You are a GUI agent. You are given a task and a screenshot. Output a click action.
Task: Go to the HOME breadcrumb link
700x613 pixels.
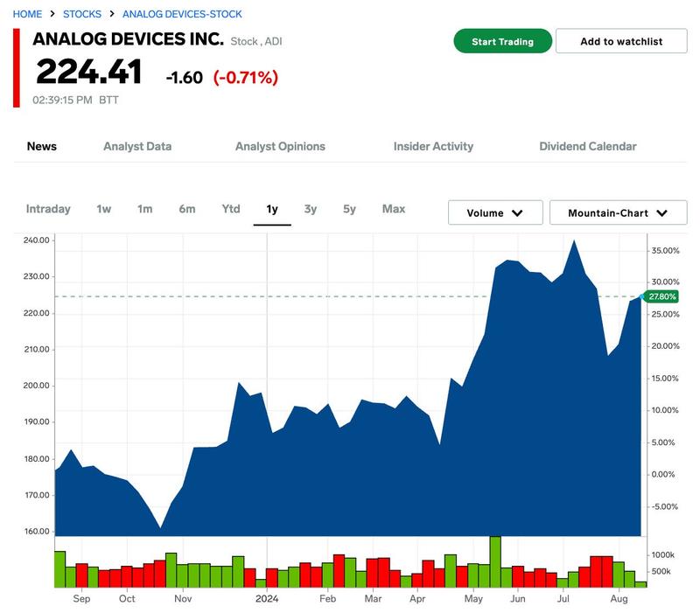27,14
